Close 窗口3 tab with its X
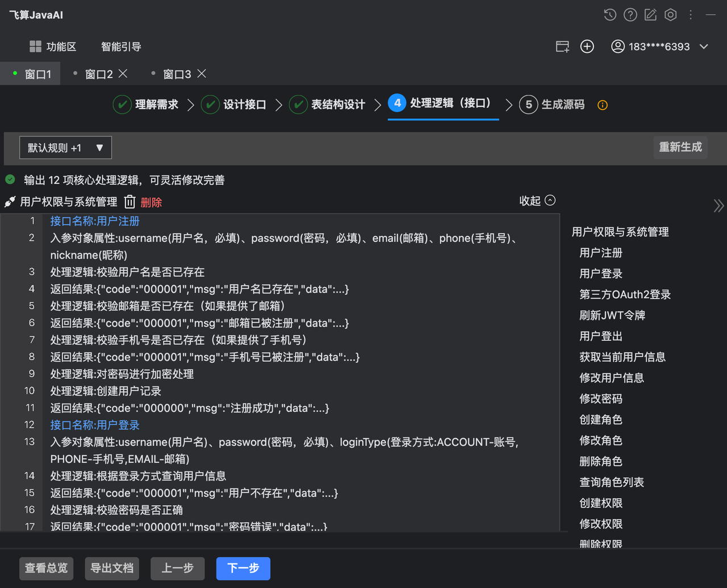This screenshot has height=588, width=727. [201, 74]
